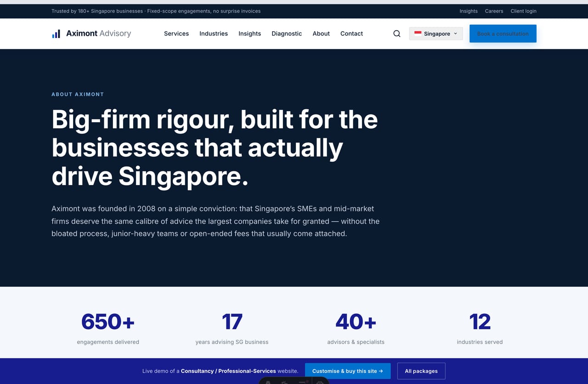Viewport: 588px width, 384px height.
Task: Go to Client login
Action: tap(524, 11)
